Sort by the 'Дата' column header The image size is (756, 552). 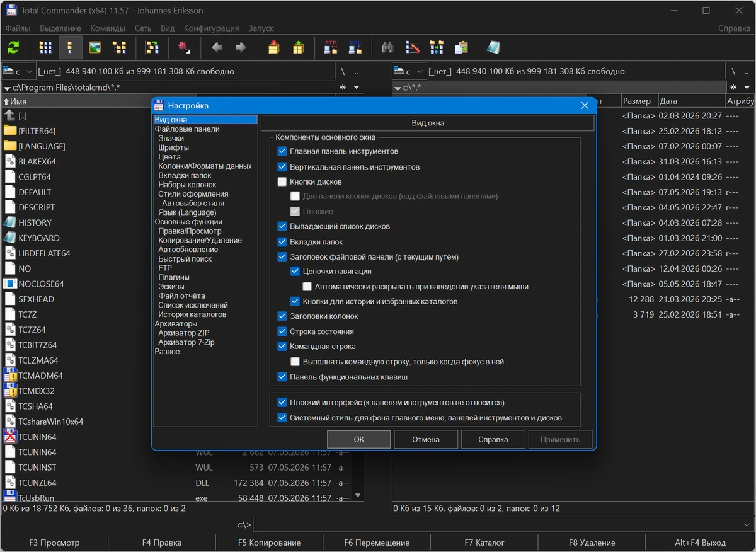pos(691,101)
